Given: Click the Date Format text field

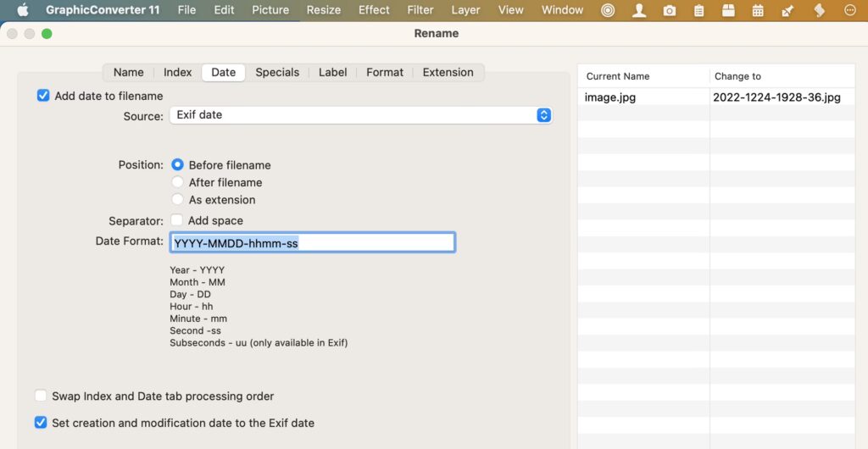Looking at the screenshot, I should click(312, 243).
